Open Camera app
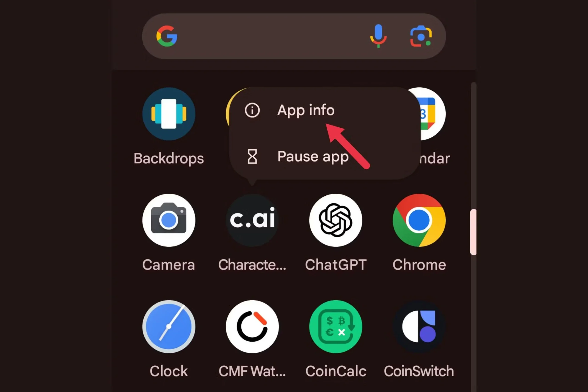 tap(168, 220)
